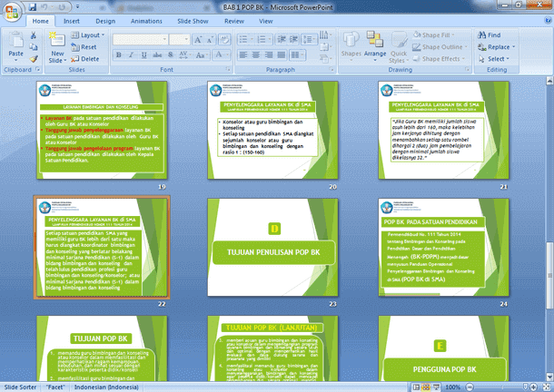Screen dimensions: 554x392
Task: Toggle Underline formatting
Action: 143,54
